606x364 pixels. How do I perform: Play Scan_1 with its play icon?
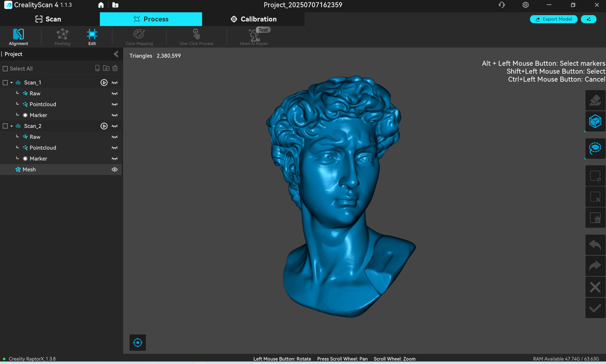[104, 82]
